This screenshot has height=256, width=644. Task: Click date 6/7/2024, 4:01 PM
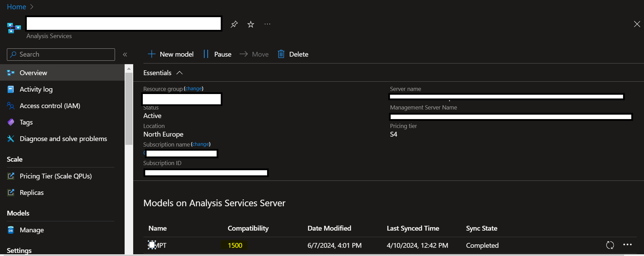334,245
